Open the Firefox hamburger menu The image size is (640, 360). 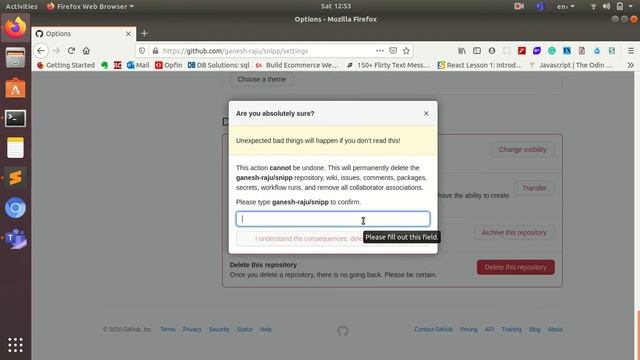631,51
